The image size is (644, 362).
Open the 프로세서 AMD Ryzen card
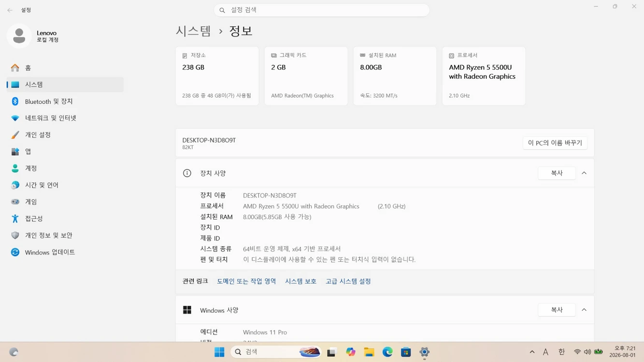point(484,76)
